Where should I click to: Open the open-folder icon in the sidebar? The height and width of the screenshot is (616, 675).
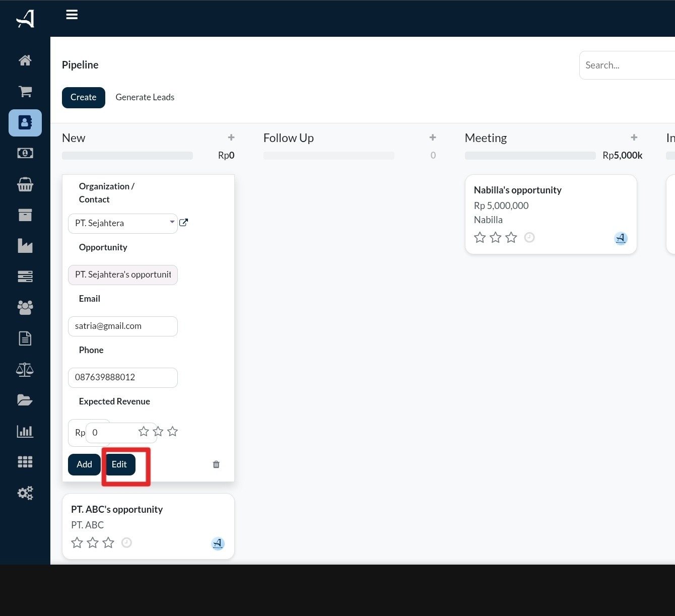pyautogui.click(x=25, y=400)
